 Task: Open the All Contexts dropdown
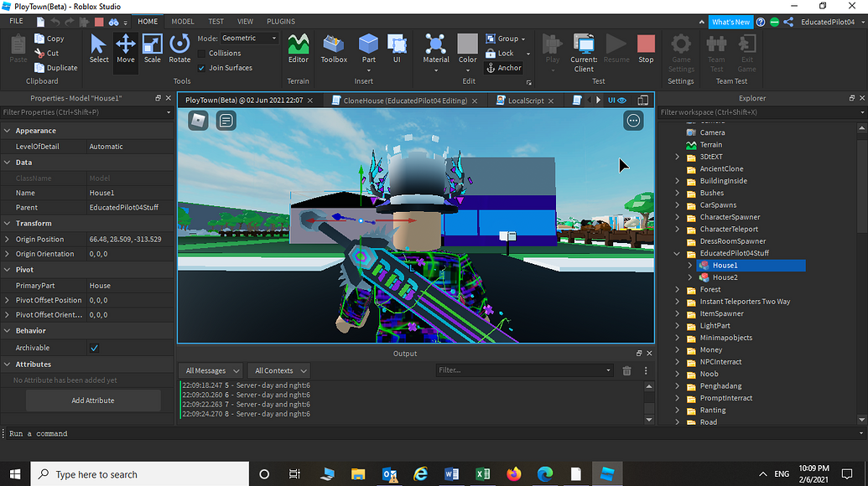pyautogui.click(x=280, y=370)
